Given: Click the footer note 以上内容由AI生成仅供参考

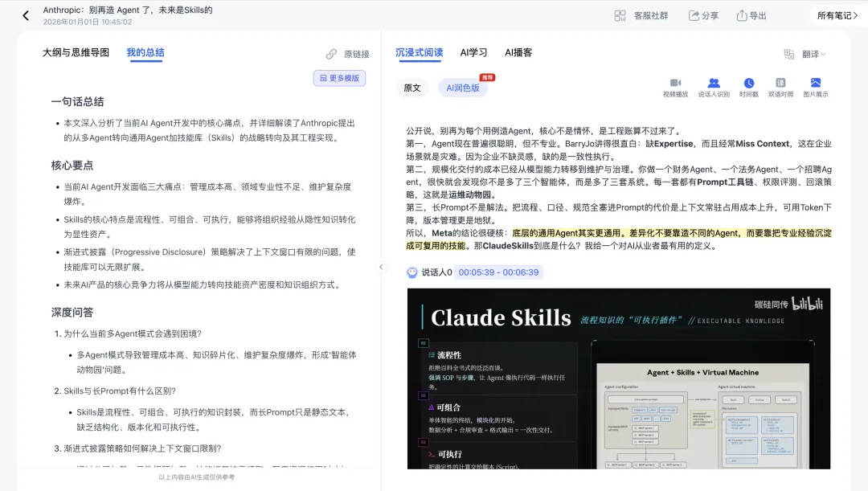Looking at the screenshot, I should 197,477.
